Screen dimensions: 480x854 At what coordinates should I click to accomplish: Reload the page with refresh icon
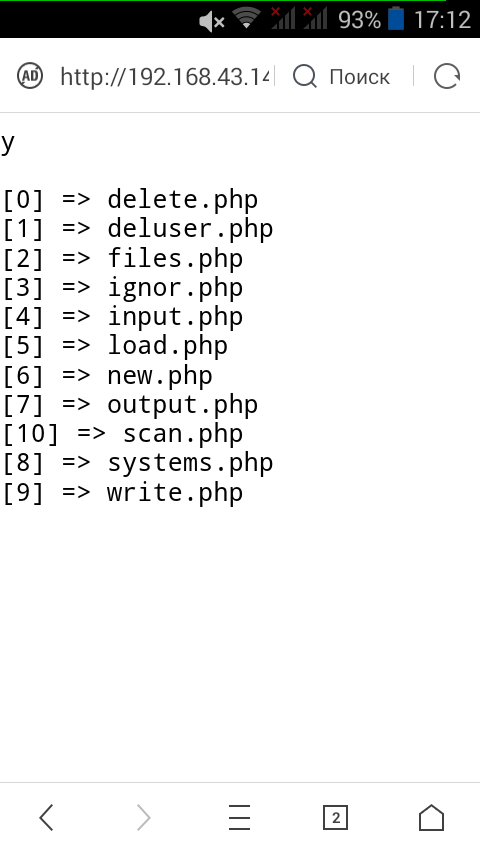(447, 76)
